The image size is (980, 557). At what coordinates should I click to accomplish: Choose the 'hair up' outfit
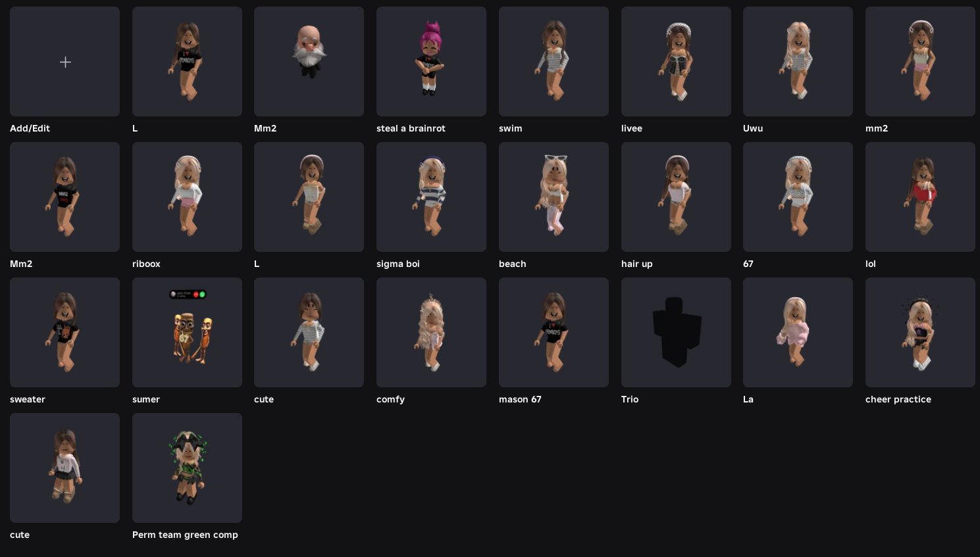[676, 197]
